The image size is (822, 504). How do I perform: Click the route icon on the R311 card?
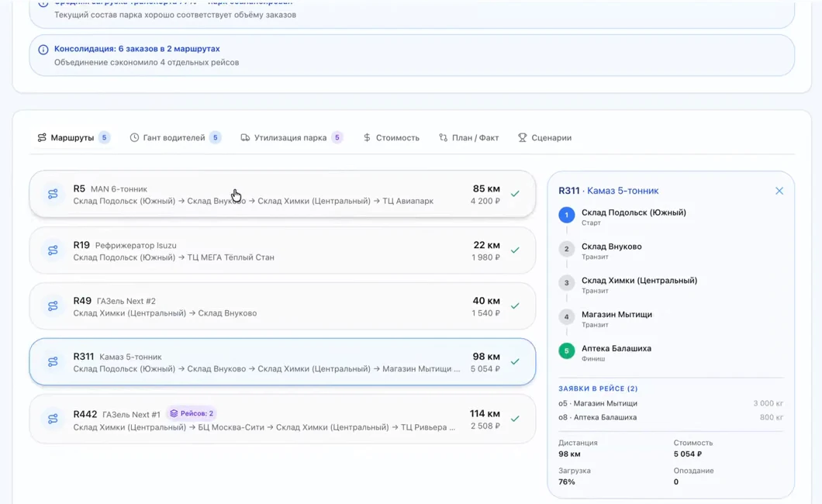point(53,362)
